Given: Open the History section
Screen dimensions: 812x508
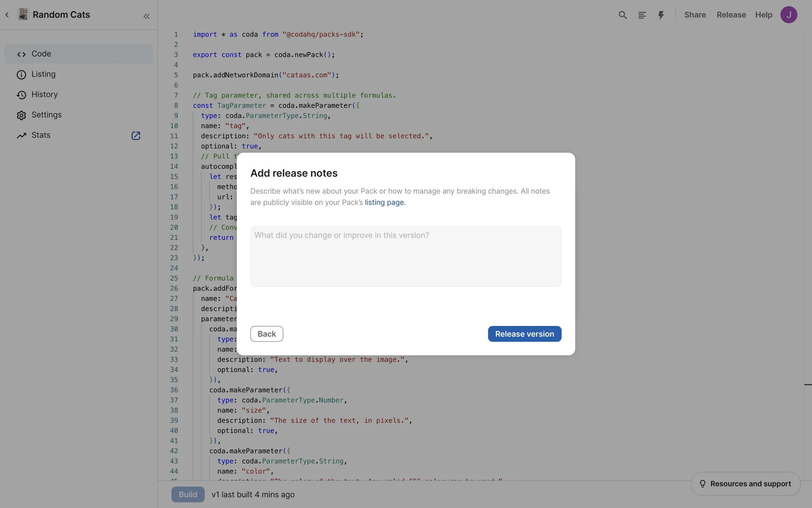Looking at the screenshot, I should [x=44, y=94].
